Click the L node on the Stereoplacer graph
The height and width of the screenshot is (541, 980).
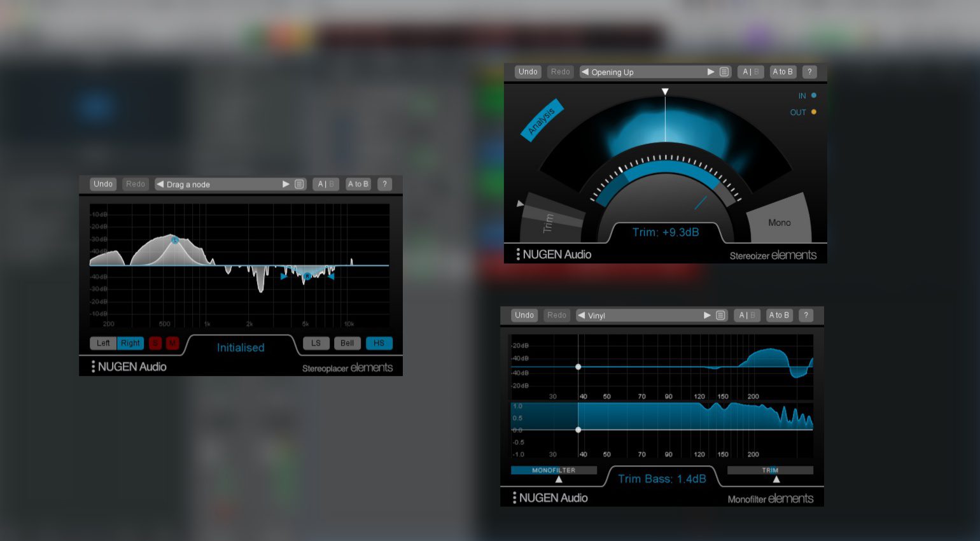(x=174, y=240)
